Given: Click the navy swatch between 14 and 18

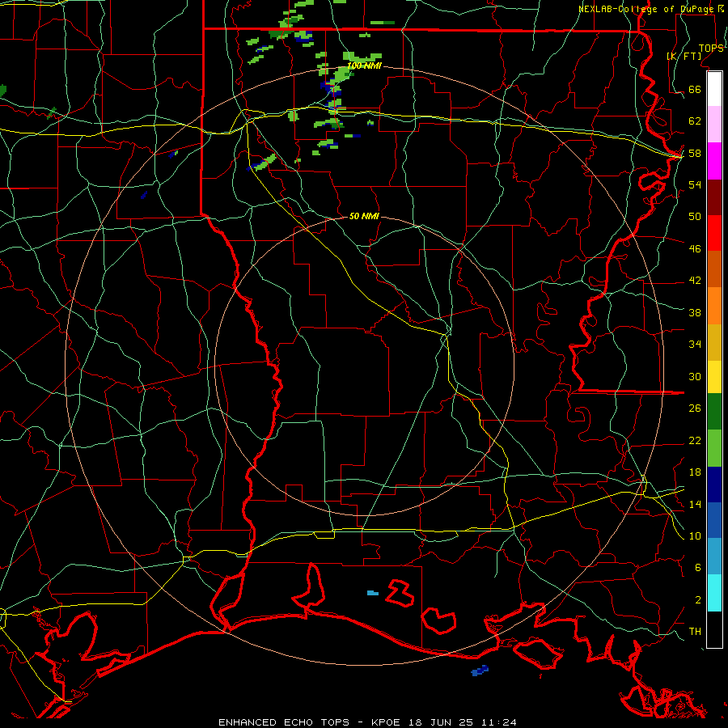Looking at the screenshot, I should coord(714,485).
